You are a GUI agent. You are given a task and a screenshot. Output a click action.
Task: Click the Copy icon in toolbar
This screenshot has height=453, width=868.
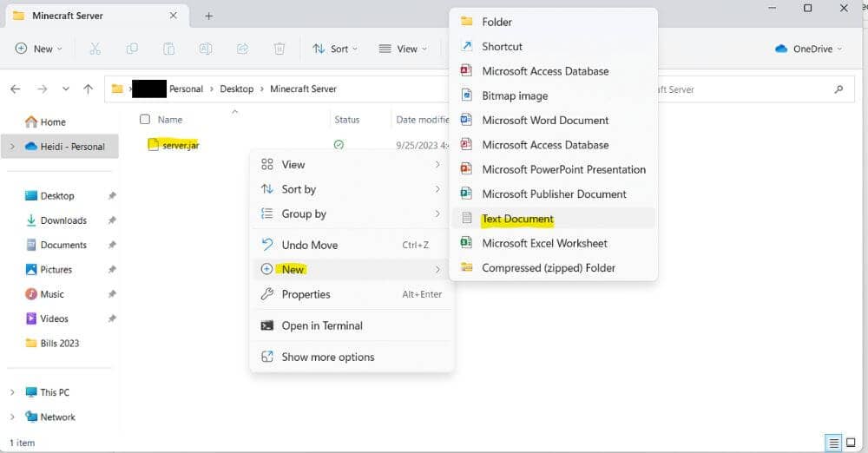[132, 49]
